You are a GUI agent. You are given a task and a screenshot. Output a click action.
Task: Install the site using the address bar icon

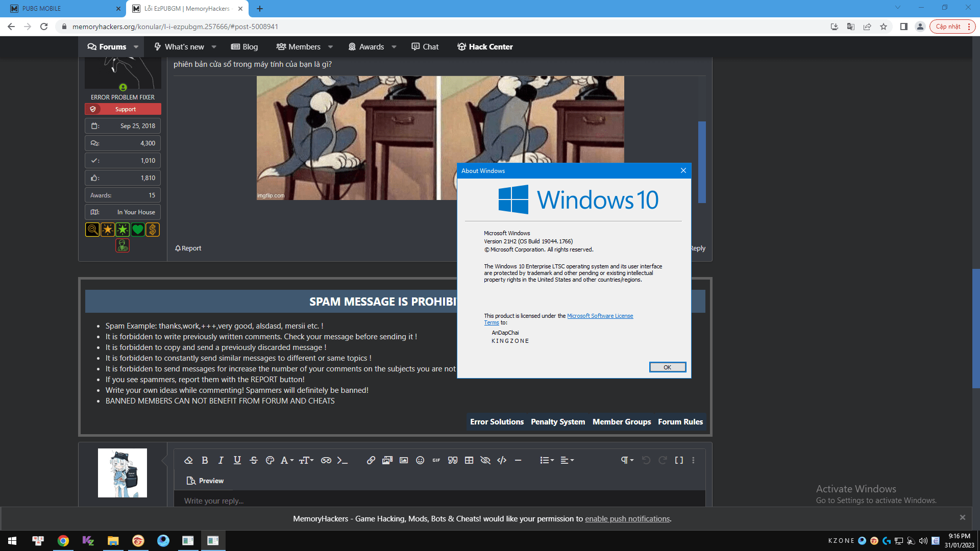coord(835,27)
